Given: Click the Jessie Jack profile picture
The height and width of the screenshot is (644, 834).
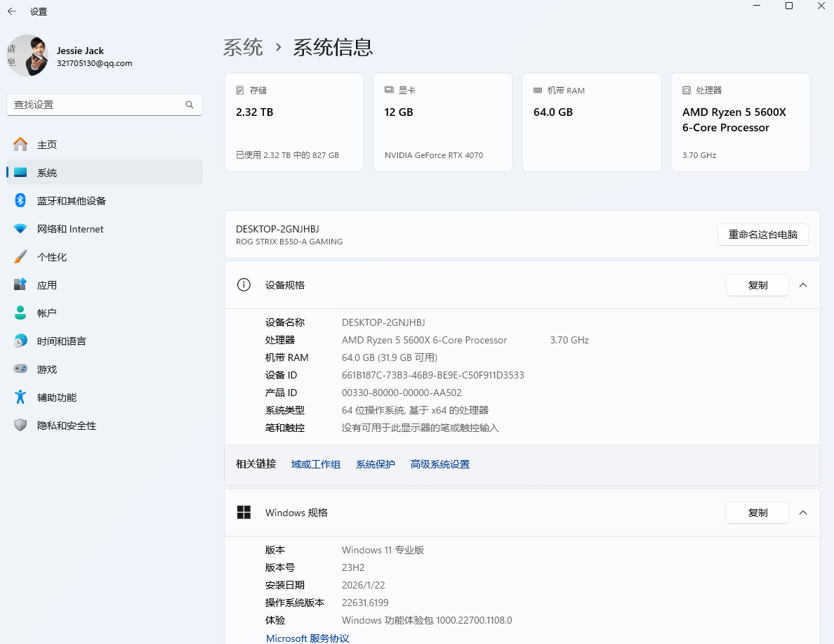Looking at the screenshot, I should point(27,55).
